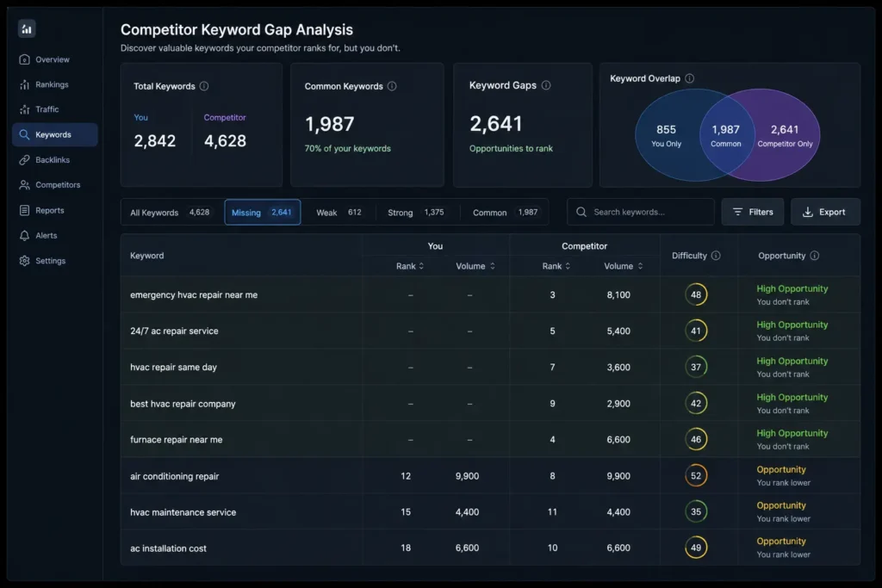Select keyword hvac maintenance service

click(183, 512)
